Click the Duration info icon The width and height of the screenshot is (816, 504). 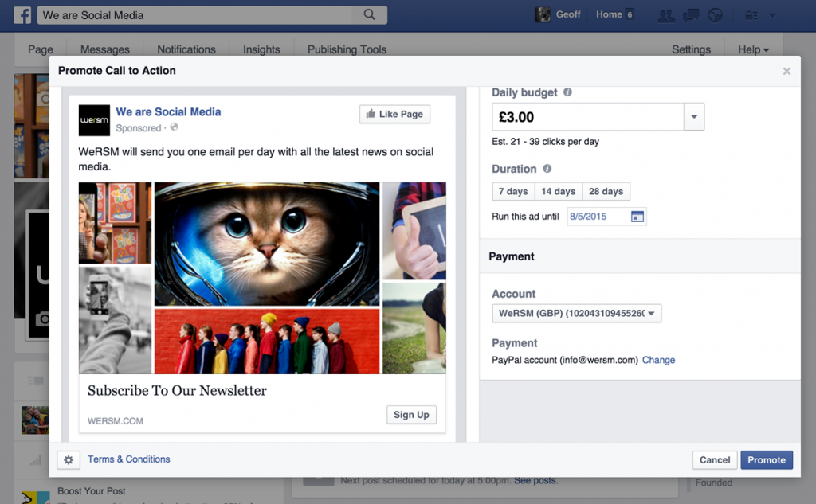(547, 169)
